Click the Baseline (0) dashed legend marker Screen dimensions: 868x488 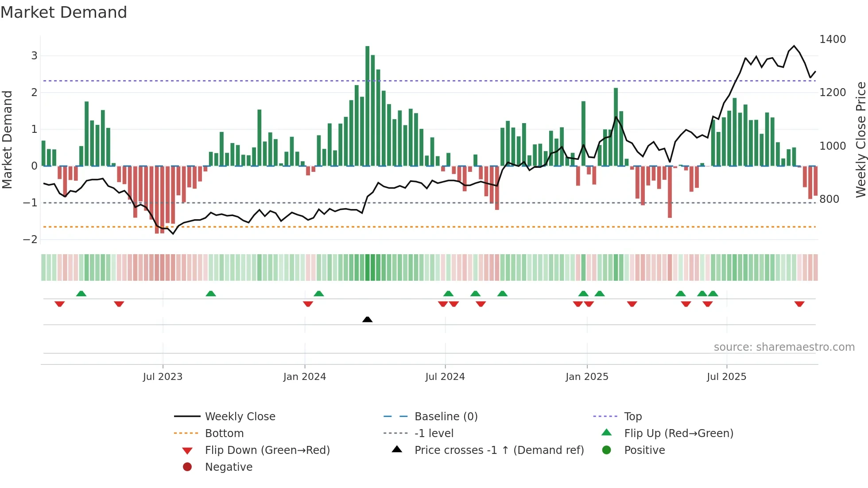[x=396, y=416]
